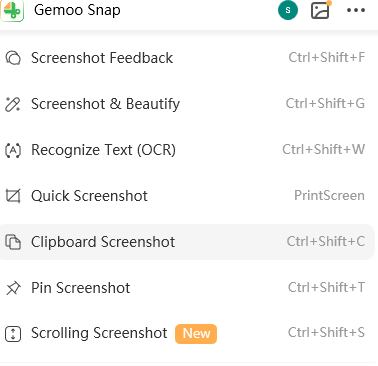Click the orange New badge
Viewport: 378px width, 366px height.
click(196, 334)
